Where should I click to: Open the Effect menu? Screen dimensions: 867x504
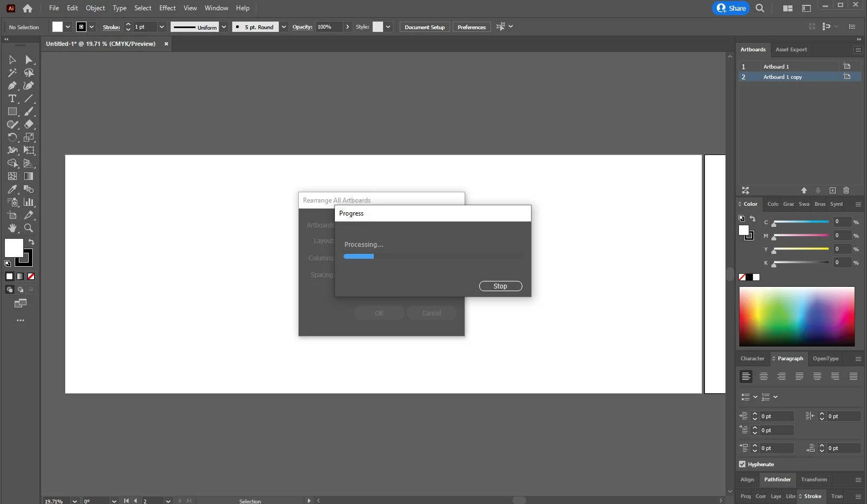167,8
